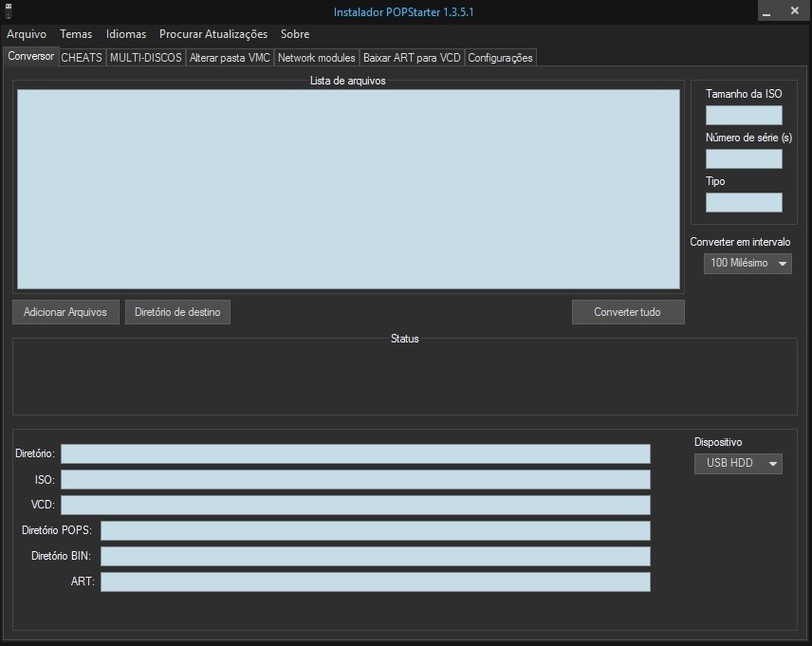Open the Configurações tab
Viewport: 812px width, 646px height.
tap(500, 58)
